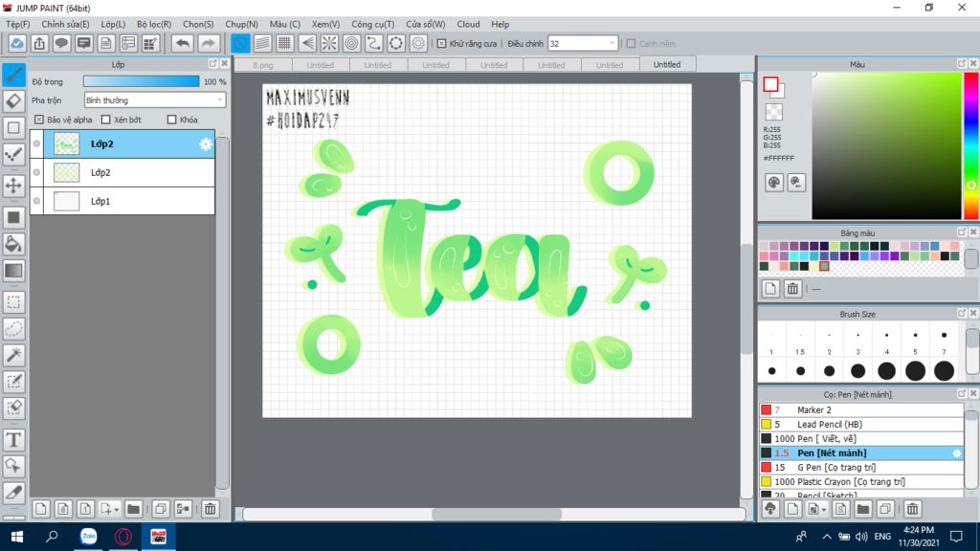
Task: Open Công cụ(T) tools menu
Action: [x=372, y=24]
